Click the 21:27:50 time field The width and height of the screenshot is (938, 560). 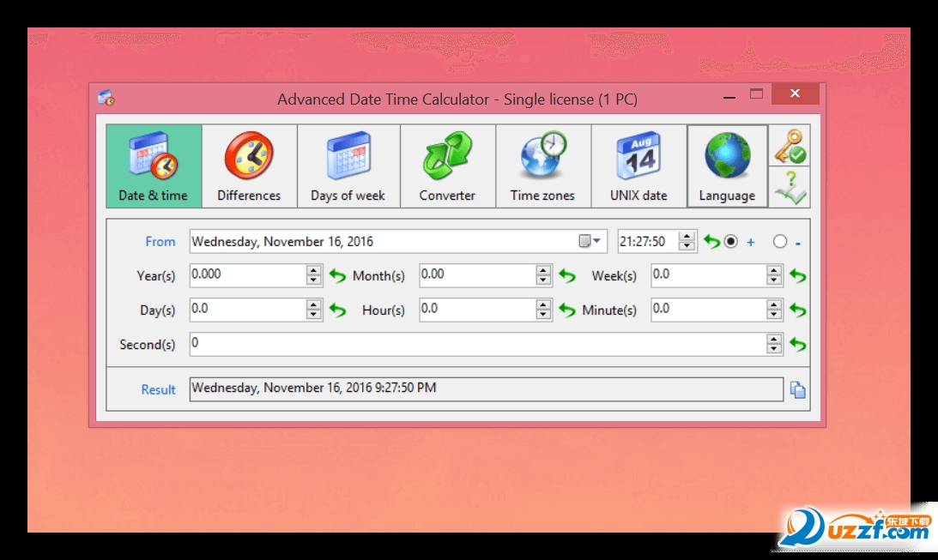(648, 241)
